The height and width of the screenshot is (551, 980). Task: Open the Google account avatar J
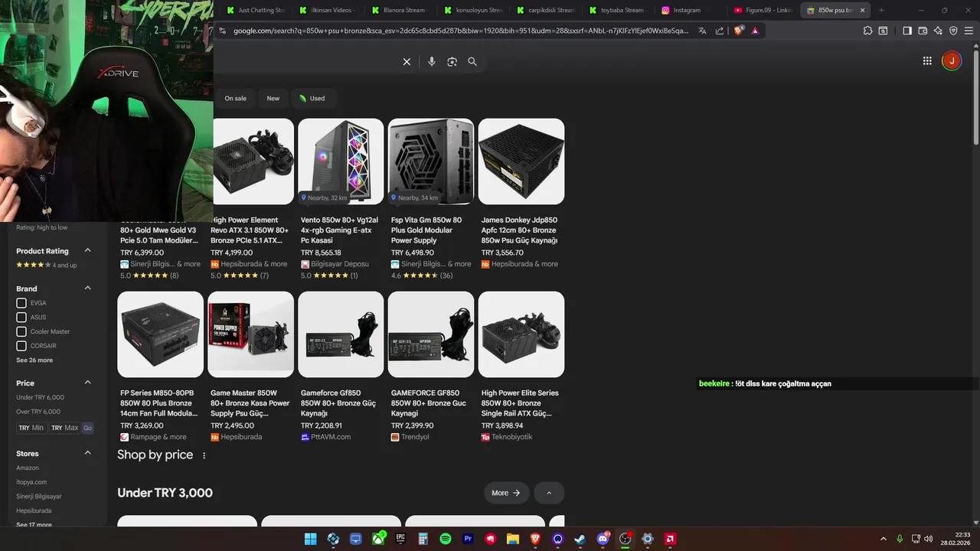coord(952,61)
